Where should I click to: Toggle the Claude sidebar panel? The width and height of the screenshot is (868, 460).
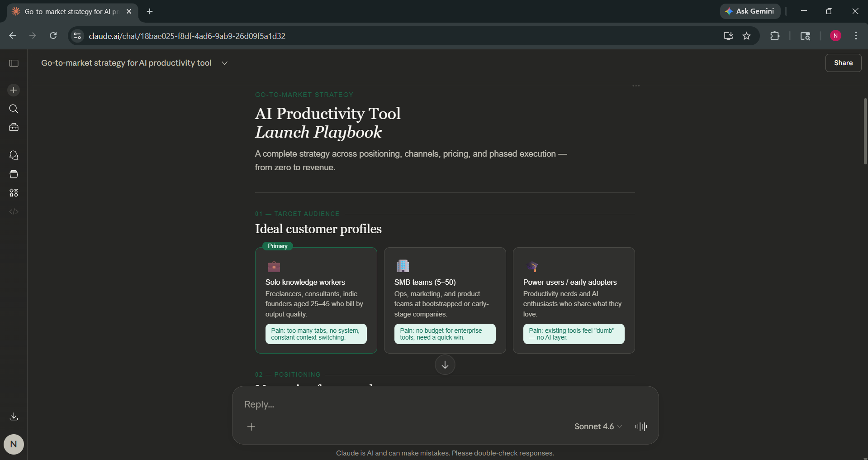(14, 63)
